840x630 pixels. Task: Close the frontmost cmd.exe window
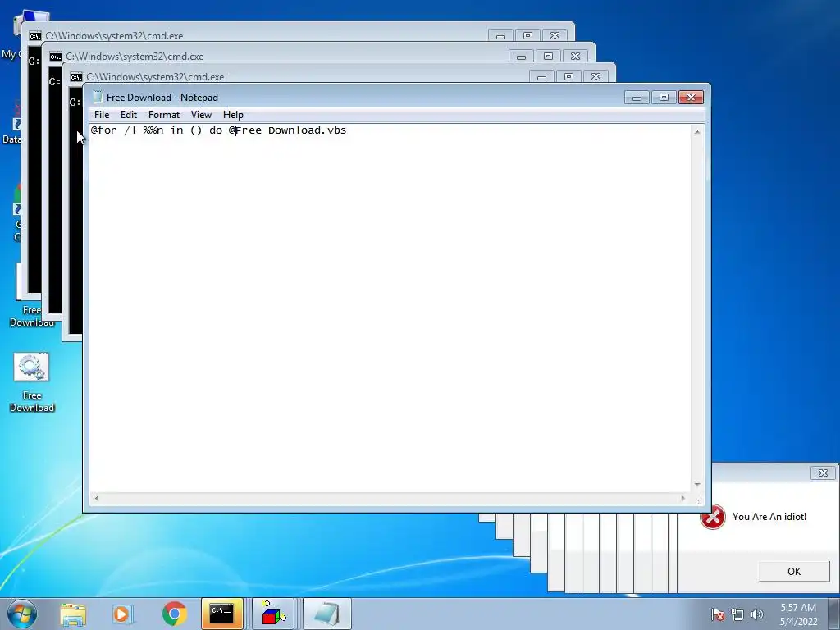[x=596, y=76]
